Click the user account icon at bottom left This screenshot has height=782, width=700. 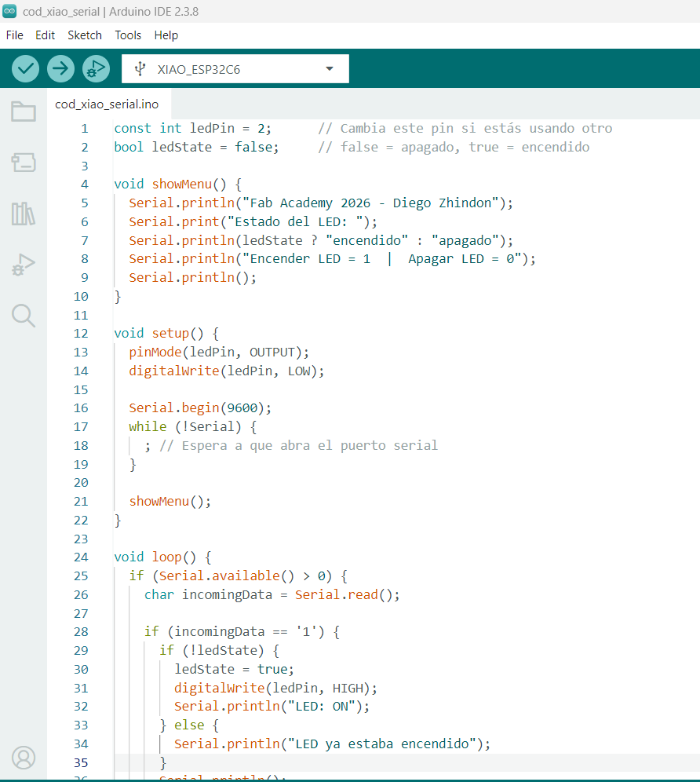tap(23, 758)
